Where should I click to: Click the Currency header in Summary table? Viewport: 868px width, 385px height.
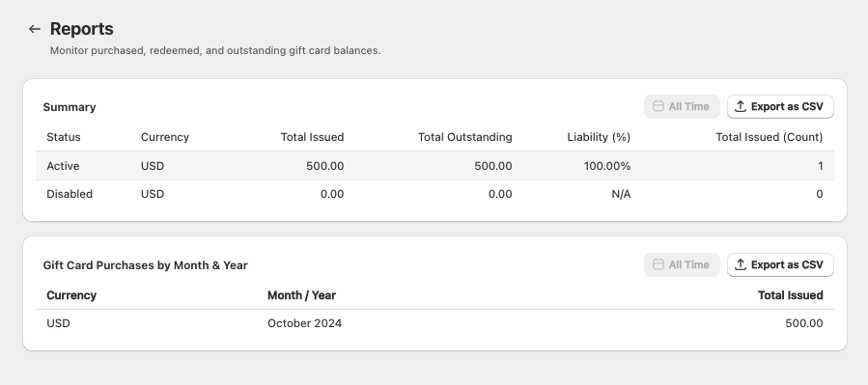click(164, 137)
